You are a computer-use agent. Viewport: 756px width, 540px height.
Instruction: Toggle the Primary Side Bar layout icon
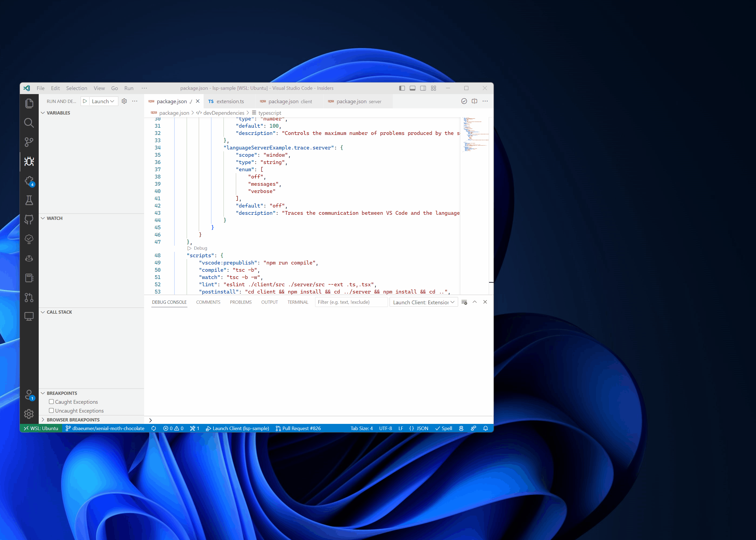(402, 88)
